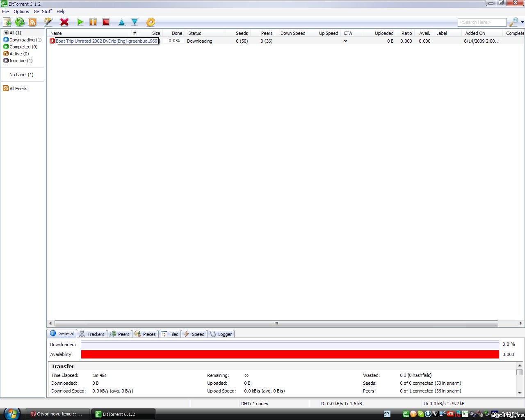Sort torrents by the Avail. column
The width and height of the screenshot is (527, 420).
[x=424, y=33]
